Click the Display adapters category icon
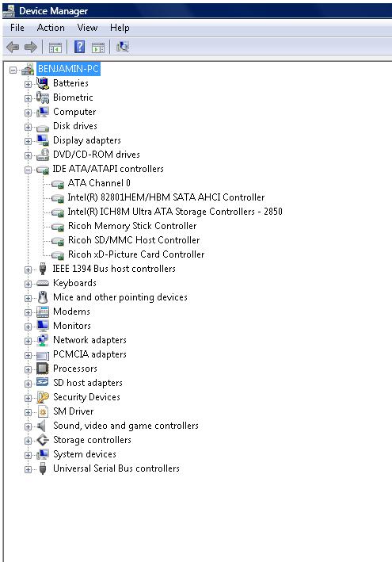392x562 pixels. (x=43, y=140)
